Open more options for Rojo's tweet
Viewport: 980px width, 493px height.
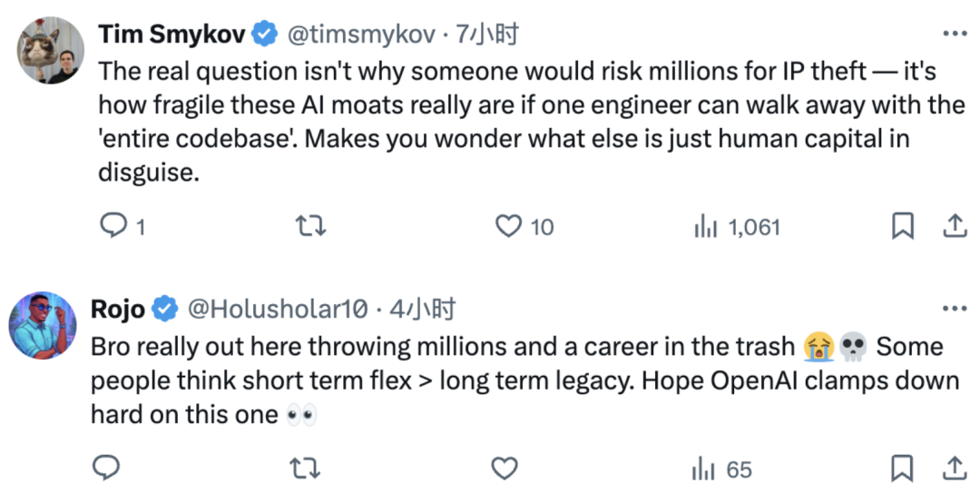click(x=955, y=310)
